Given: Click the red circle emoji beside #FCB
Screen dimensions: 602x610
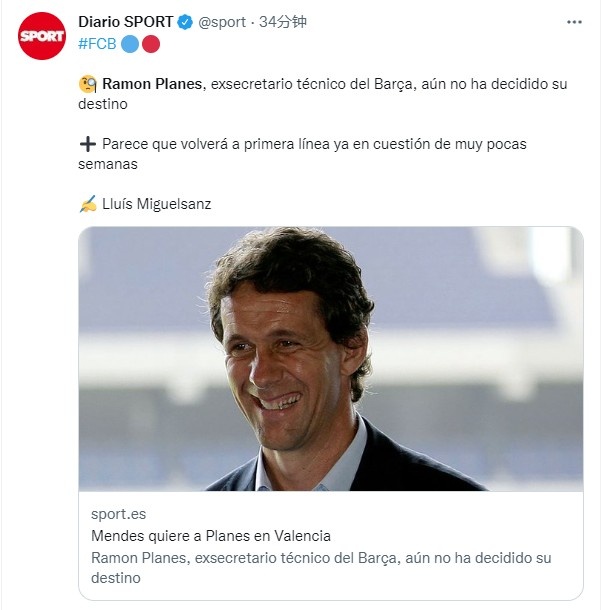Looking at the screenshot, I should click(150, 43).
